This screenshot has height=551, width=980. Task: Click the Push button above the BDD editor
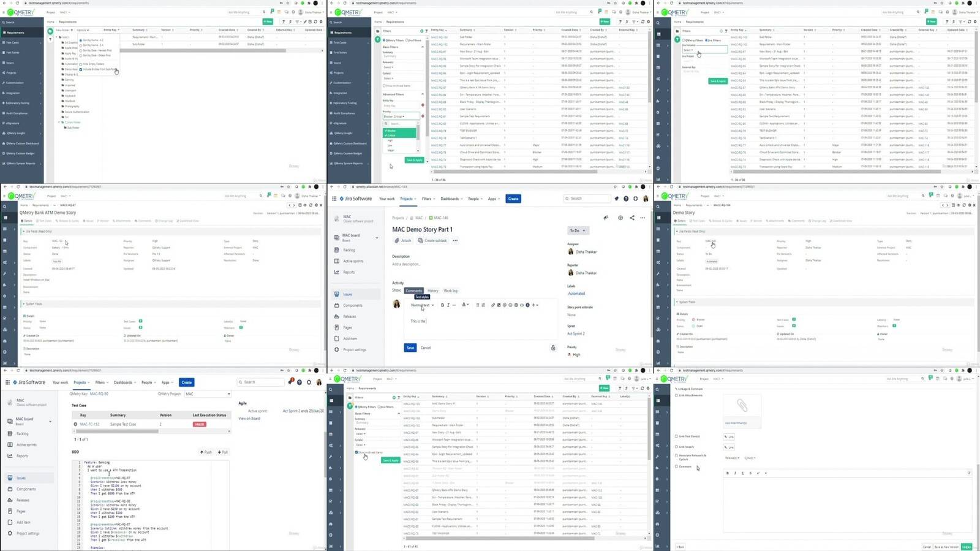click(x=206, y=452)
